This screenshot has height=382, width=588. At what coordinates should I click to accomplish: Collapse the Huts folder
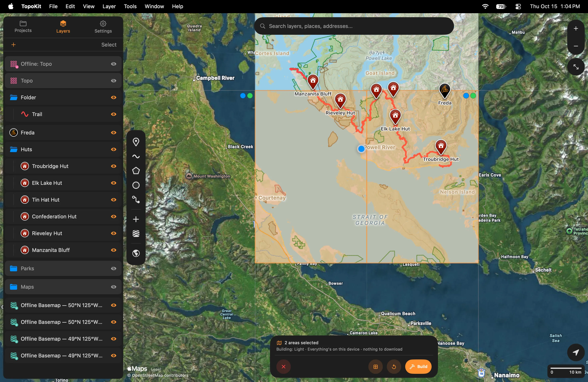pyautogui.click(x=14, y=149)
